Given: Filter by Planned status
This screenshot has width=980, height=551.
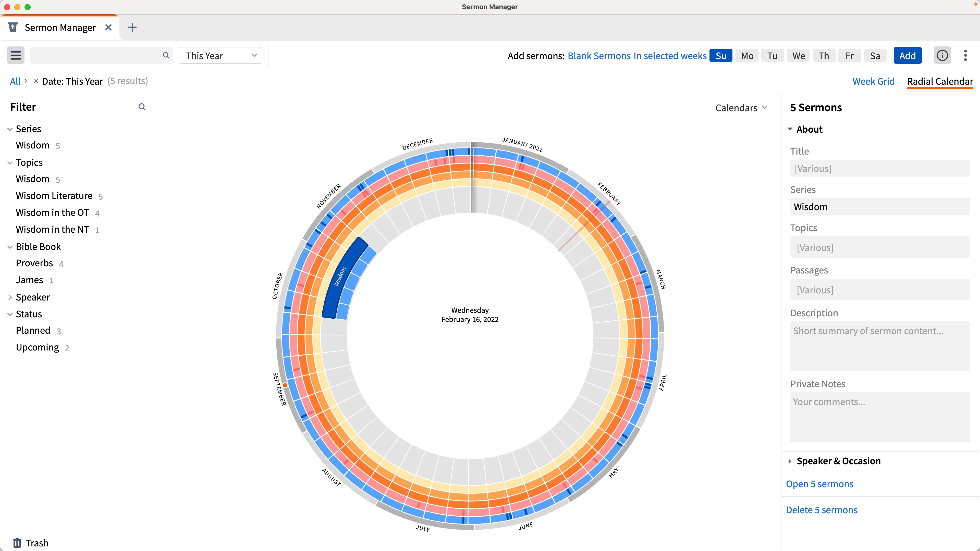Looking at the screenshot, I should tap(33, 330).
